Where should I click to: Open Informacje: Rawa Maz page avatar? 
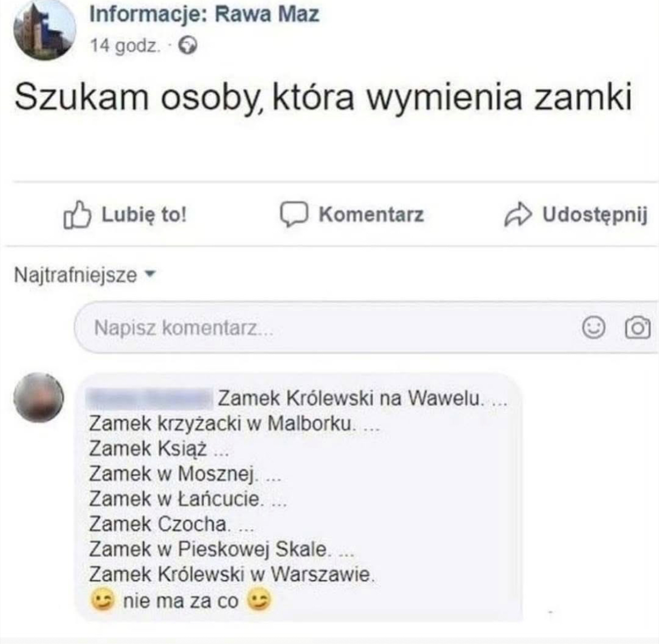point(44,29)
